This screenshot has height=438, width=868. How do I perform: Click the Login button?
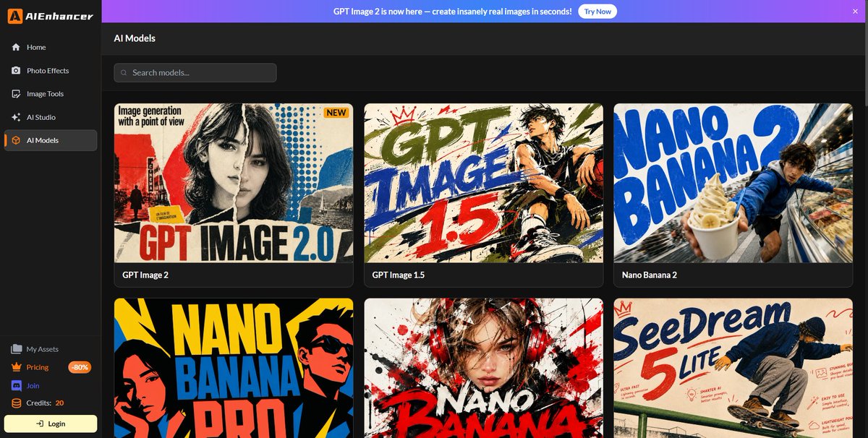tap(51, 424)
